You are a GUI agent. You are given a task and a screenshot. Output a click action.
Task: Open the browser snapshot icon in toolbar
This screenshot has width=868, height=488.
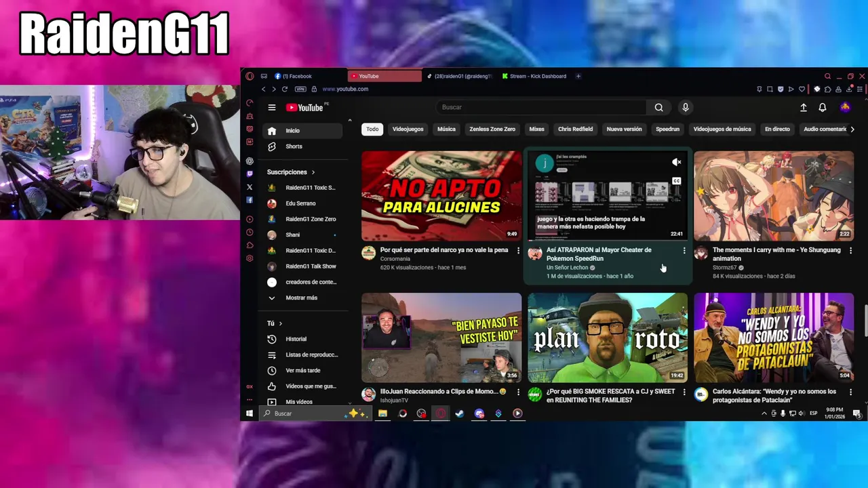[770, 89]
